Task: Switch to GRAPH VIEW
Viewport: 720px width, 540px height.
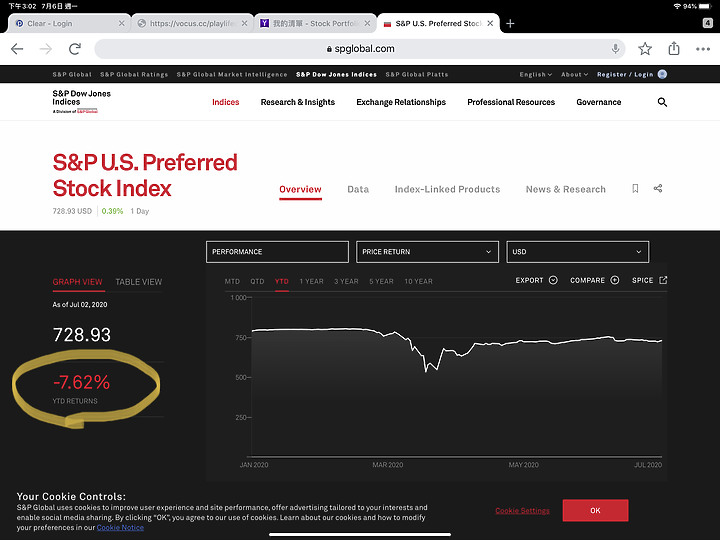Action: coord(78,282)
